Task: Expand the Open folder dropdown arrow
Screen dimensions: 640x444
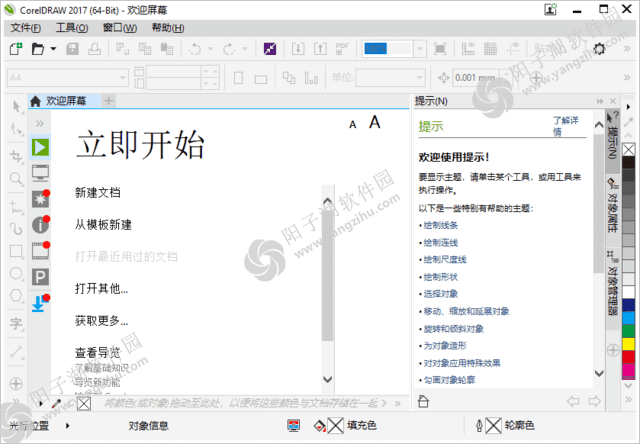Action: coord(53,49)
